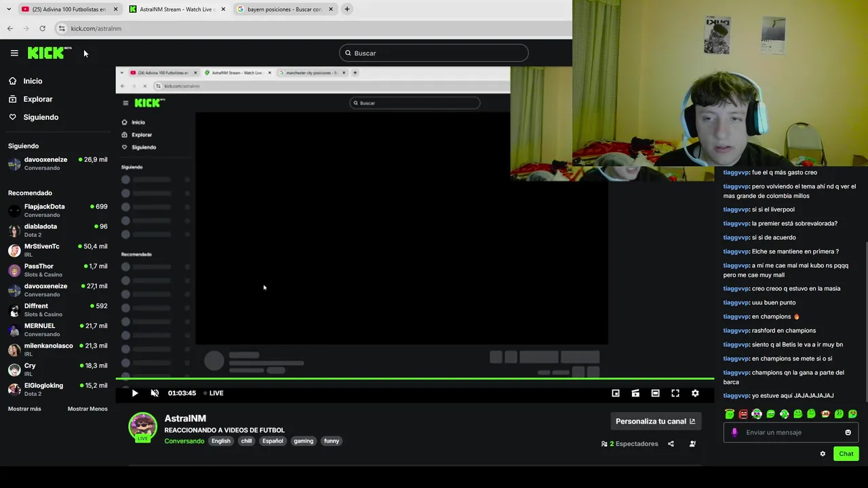Screen dimensions: 868x488
Task: Open the milenkanolasco recommended channel
Action: (58, 349)
